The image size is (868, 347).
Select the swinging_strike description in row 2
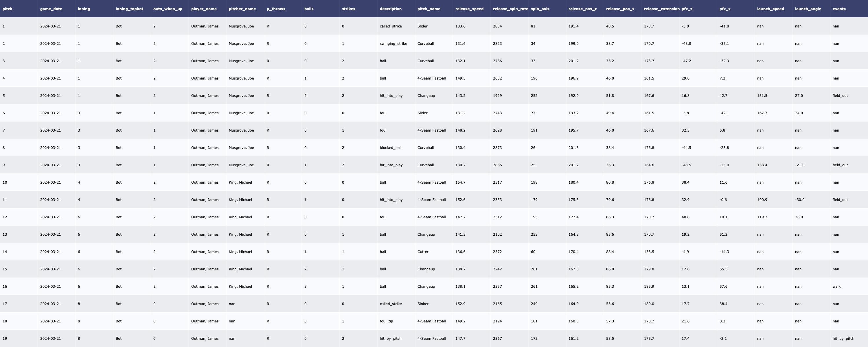(393, 43)
